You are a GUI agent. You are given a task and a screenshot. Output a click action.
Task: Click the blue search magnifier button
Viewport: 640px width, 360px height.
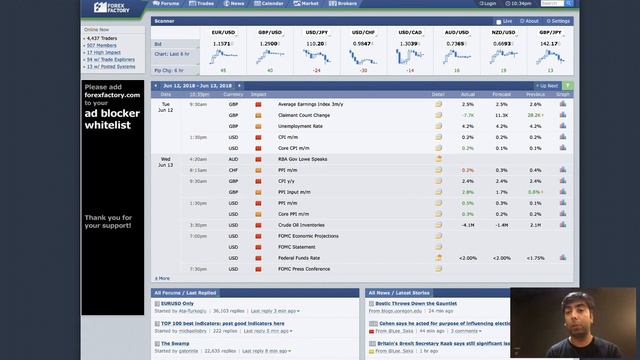[569, 3]
